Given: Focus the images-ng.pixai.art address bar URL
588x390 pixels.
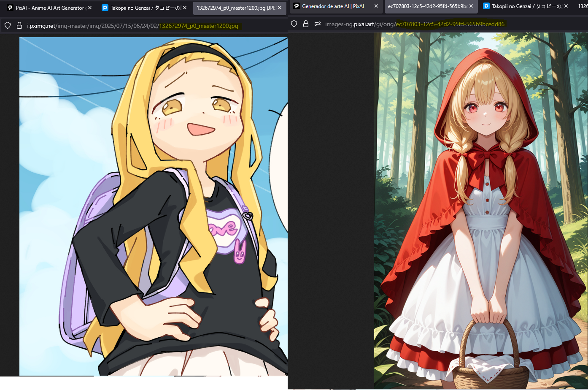Looking at the screenshot, I should pos(415,24).
